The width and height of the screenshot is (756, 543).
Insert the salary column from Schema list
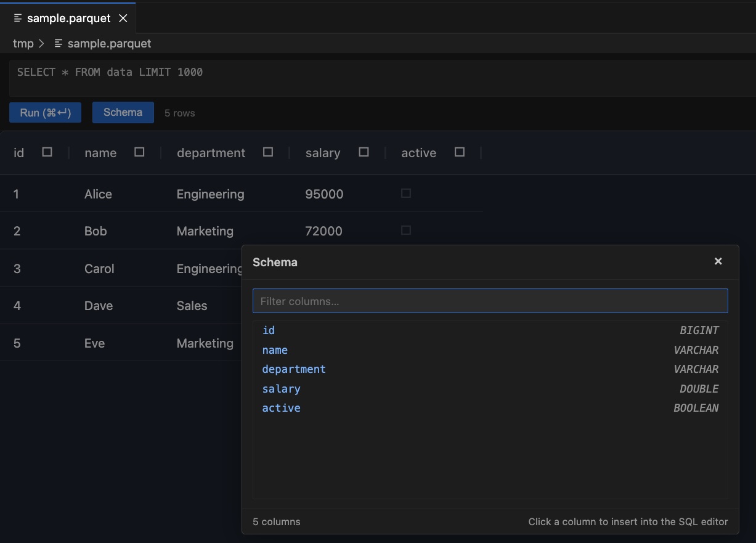coord(490,389)
